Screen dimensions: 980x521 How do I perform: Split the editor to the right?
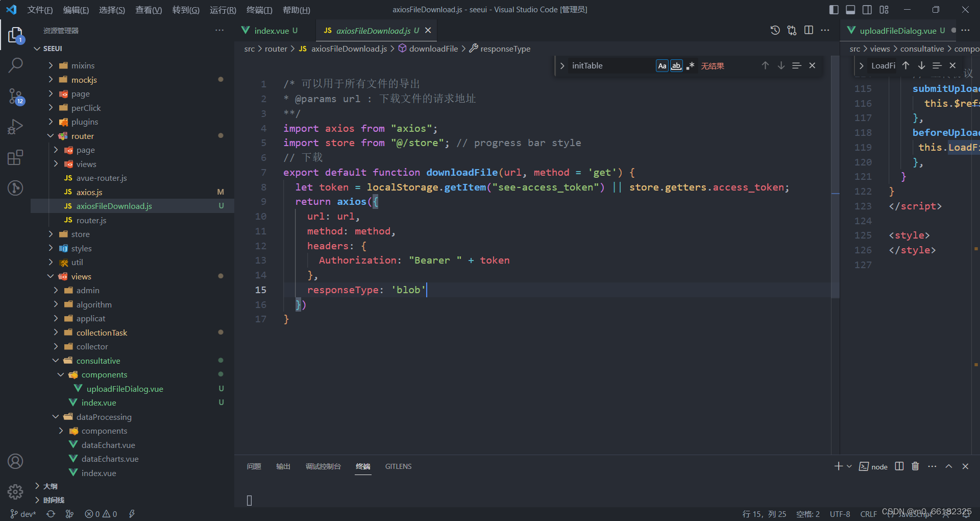[x=808, y=30]
